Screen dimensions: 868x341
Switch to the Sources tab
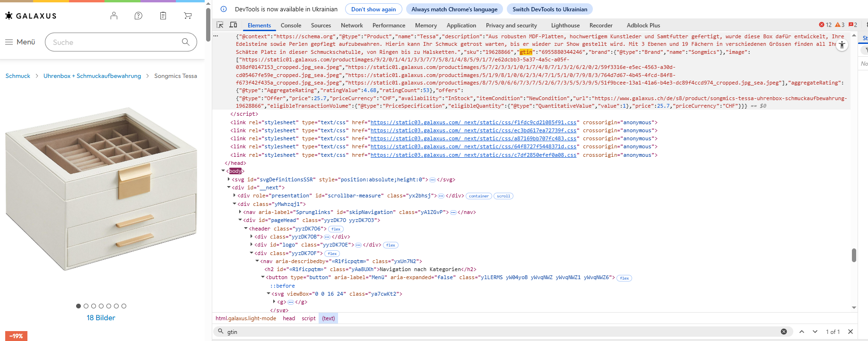click(x=321, y=26)
